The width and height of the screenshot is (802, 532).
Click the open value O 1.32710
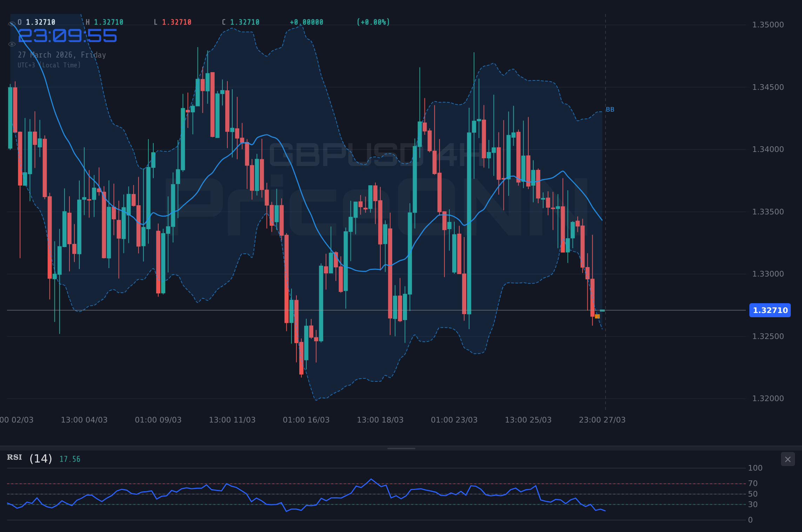[x=36, y=22]
